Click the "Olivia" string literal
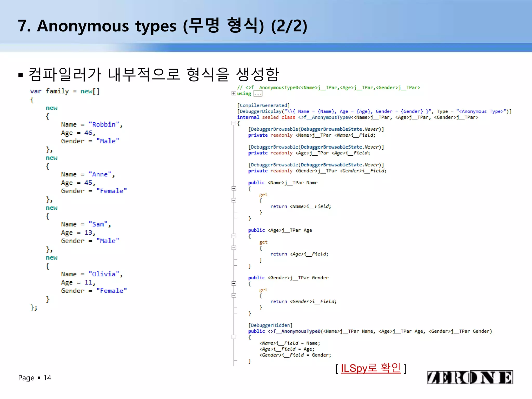Image resolution: width=532 pixels, height=399 pixels. [104, 274]
